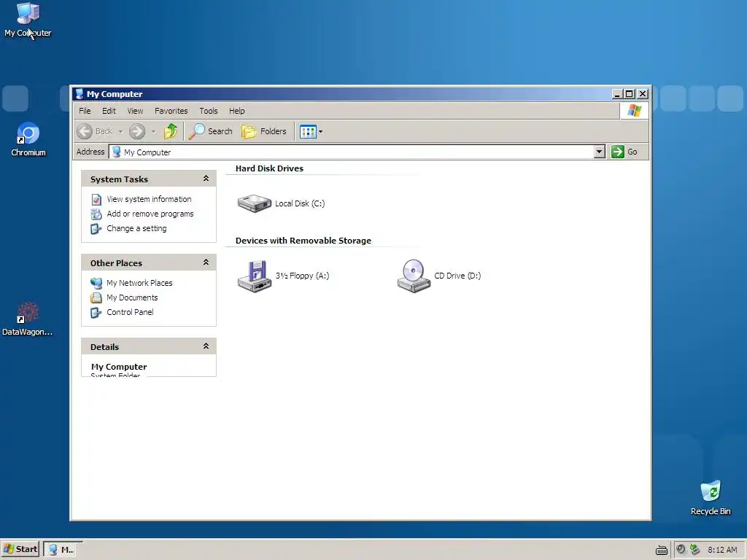This screenshot has height=560, width=747.
Task: Click Add or remove programs link
Action: tap(150, 214)
